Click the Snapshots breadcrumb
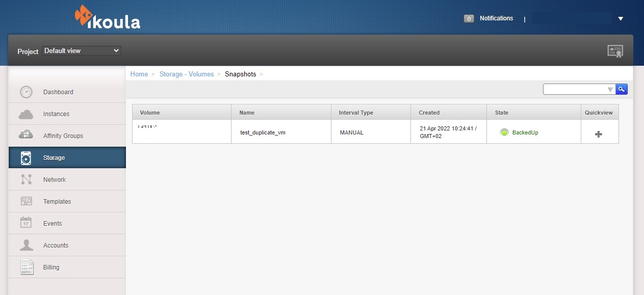The image size is (644, 295). (241, 74)
